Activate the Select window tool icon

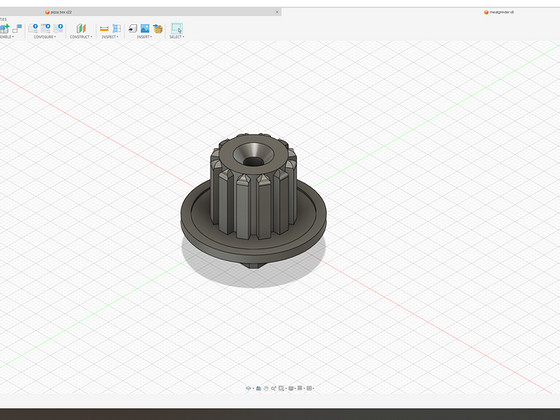click(177, 29)
